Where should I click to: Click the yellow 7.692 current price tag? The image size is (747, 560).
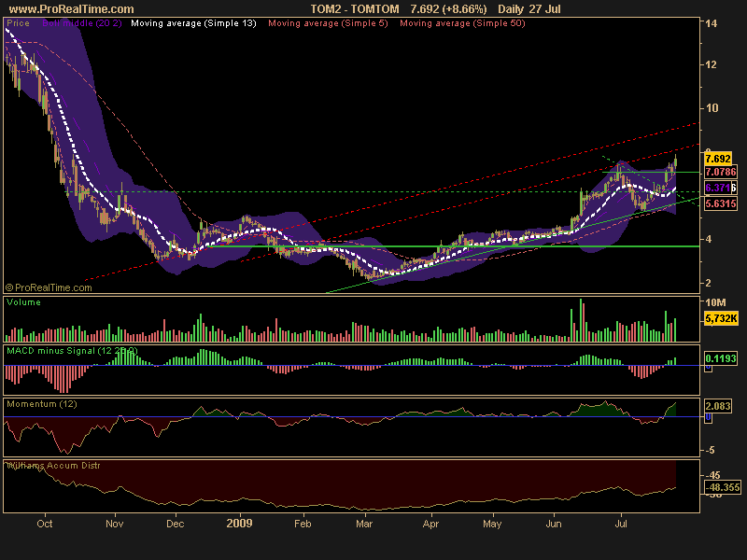click(717, 159)
